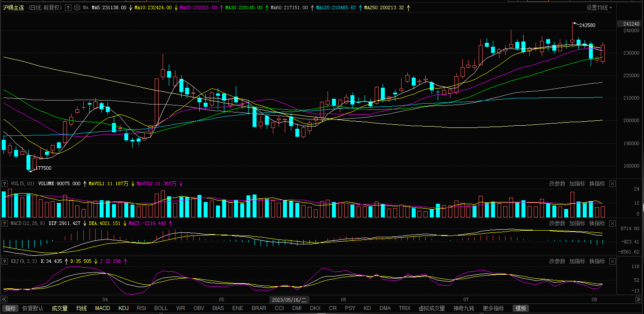The image size is (644, 314).
Task: Close the VOL indicator panel
Action: tap(612, 183)
